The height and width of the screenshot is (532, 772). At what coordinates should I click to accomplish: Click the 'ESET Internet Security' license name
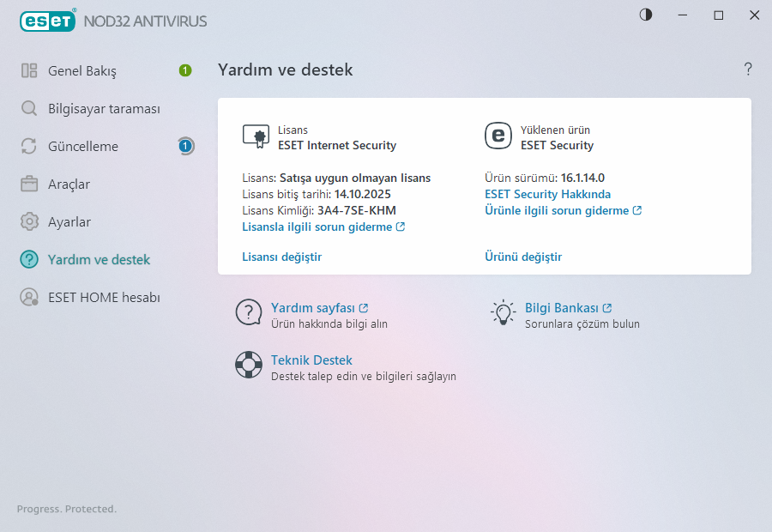click(337, 145)
